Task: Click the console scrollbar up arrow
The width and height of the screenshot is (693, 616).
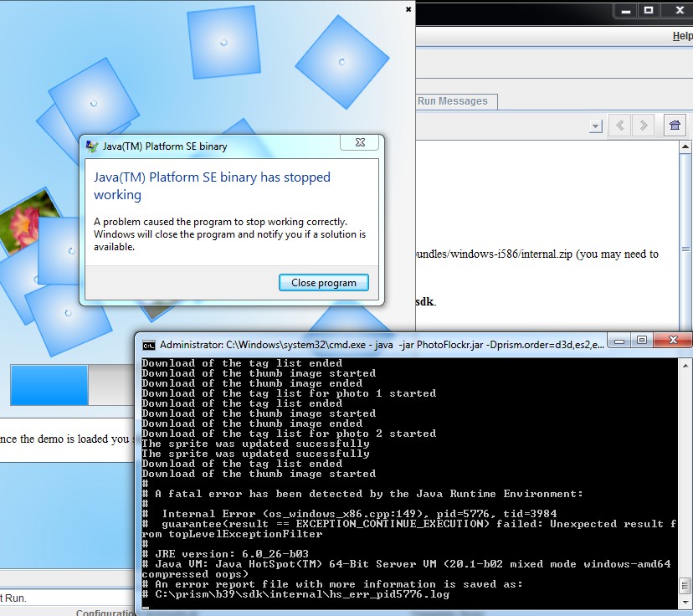Action: click(x=685, y=366)
